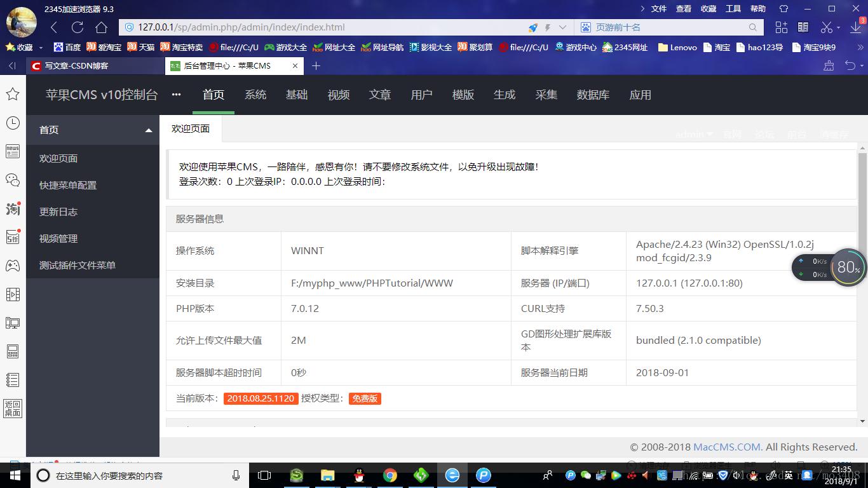The image size is (868, 488).
Task: Open the news icon in the browser sidebar
Action: coord(13,151)
